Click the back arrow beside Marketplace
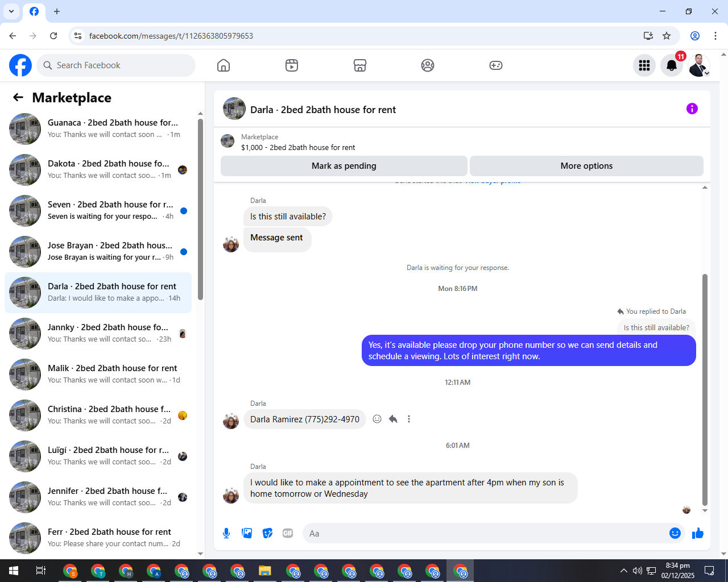 [x=18, y=97]
